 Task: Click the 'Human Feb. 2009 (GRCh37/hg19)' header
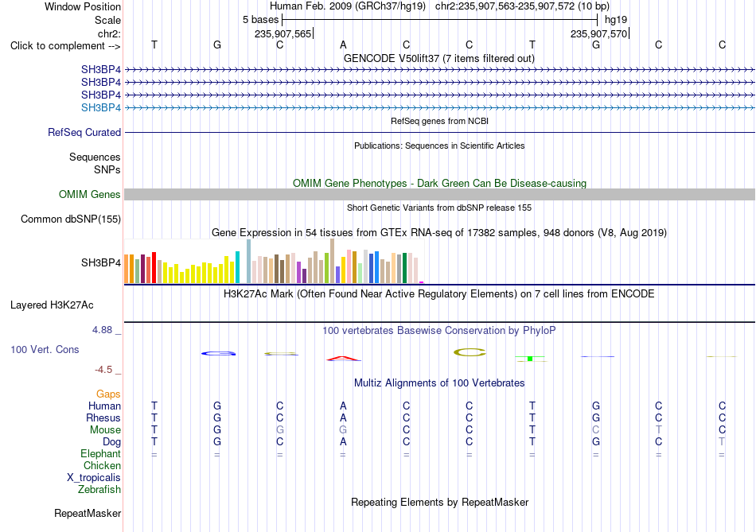pyautogui.click(x=348, y=6)
